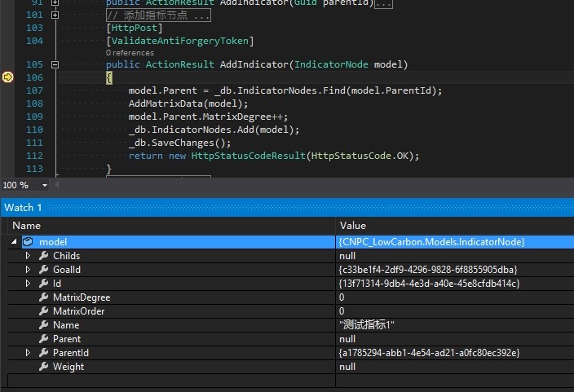Image resolution: width=574 pixels, height=392 pixels.
Task: Click the wrench icon beside Id
Action: (x=43, y=284)
